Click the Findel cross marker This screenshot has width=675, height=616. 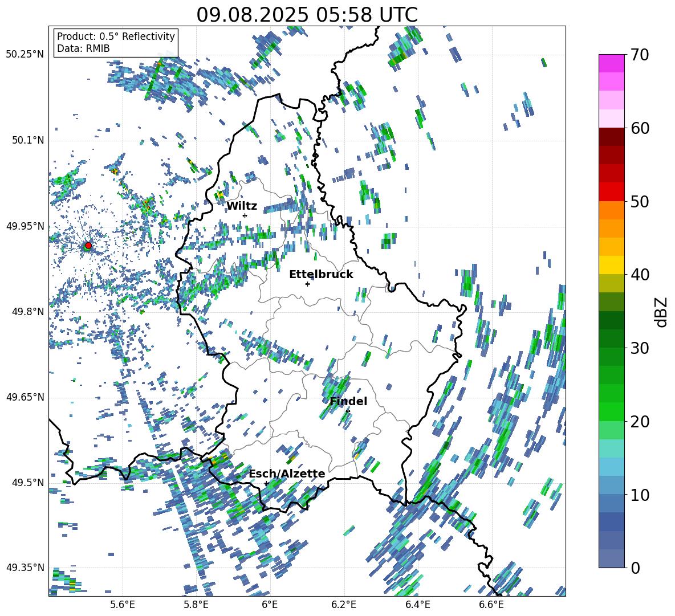(x=348, y=411)
